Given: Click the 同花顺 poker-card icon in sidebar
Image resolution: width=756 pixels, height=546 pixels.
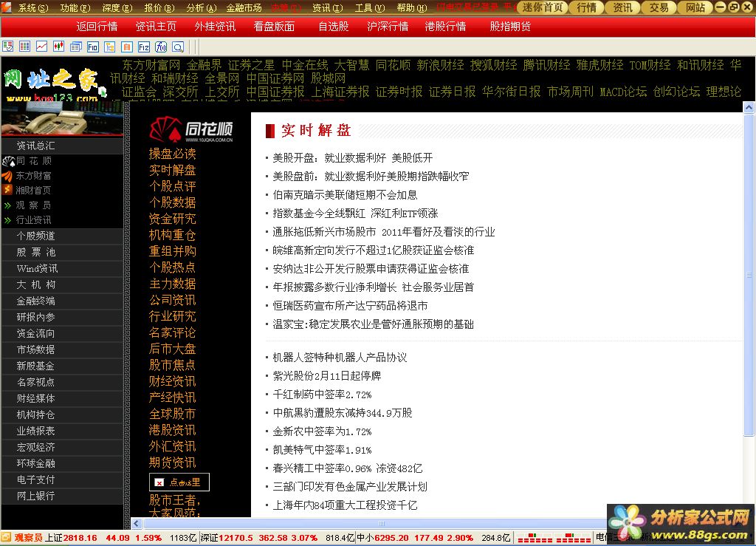Looking at the screenshot, I should coord(8,161).
